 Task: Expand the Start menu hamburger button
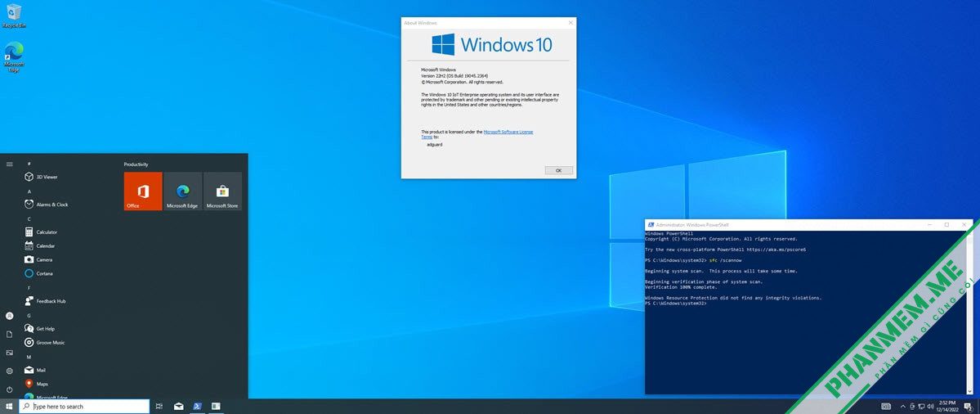click(x=9, y=164)
